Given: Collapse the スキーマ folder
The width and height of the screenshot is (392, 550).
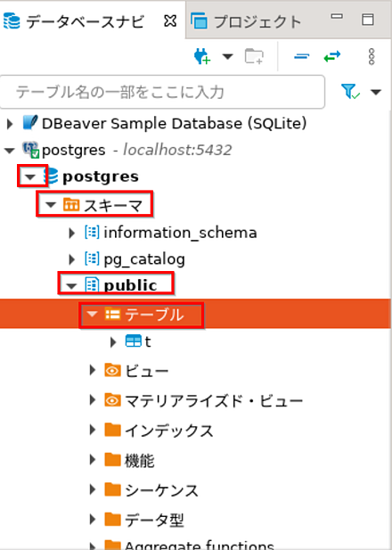Looking at the screenshot, I should pyautogui.click(x=51, y=204).
